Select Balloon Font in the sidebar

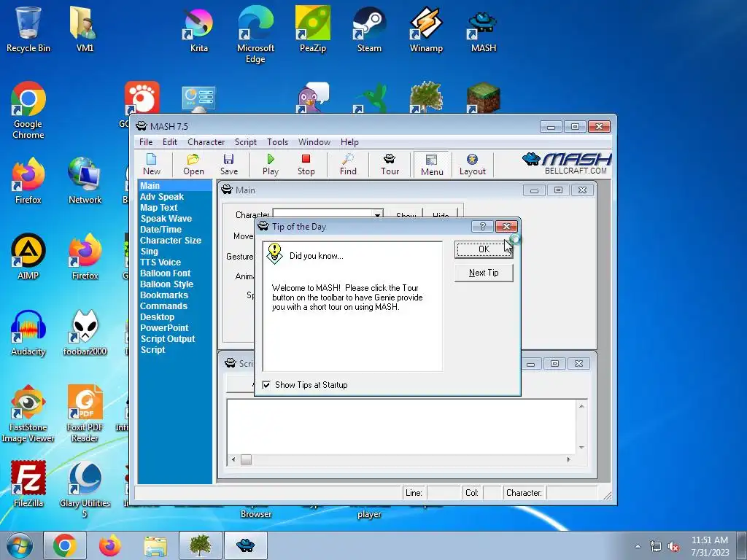(x=166, y=273)
